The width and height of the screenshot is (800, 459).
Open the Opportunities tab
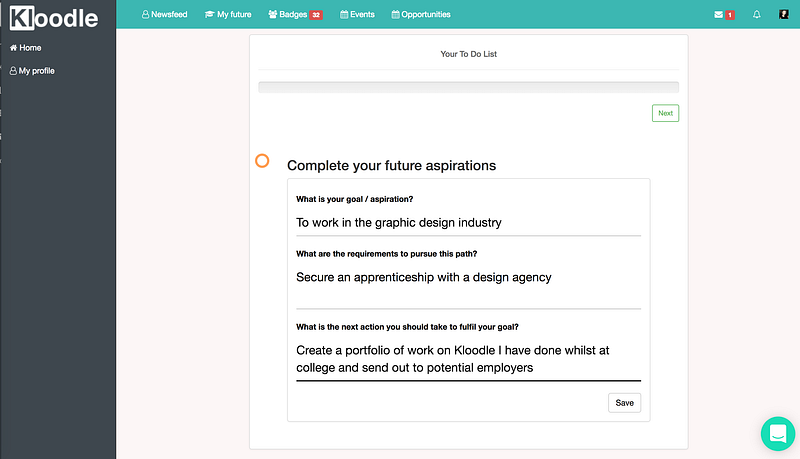[x=421, y=15]
